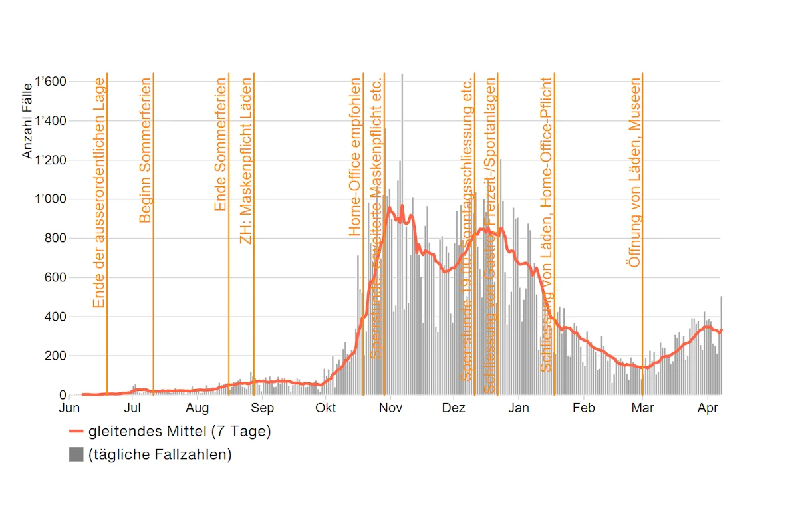The width and height of the screenshot is (798, 532).
Task: Click the 'ZH: Maskenpflicht Läden' marker label
Action: [x=245, y=161]
